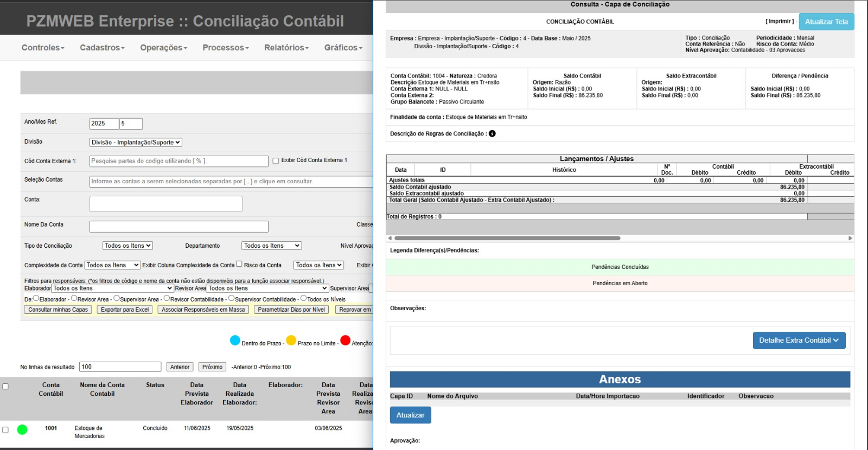
Task: Click the right arrow of Lançamentos scrollbar
Action: click(x=850, y=238)
